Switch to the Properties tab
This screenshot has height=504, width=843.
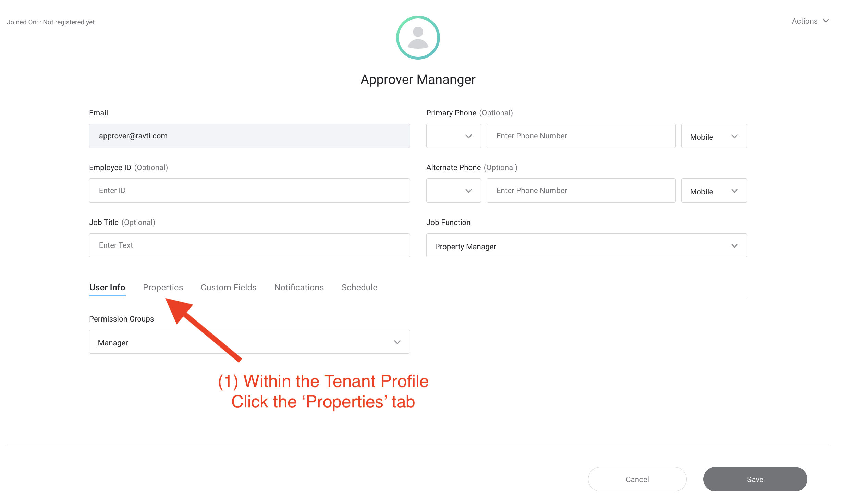click(163, 287)
